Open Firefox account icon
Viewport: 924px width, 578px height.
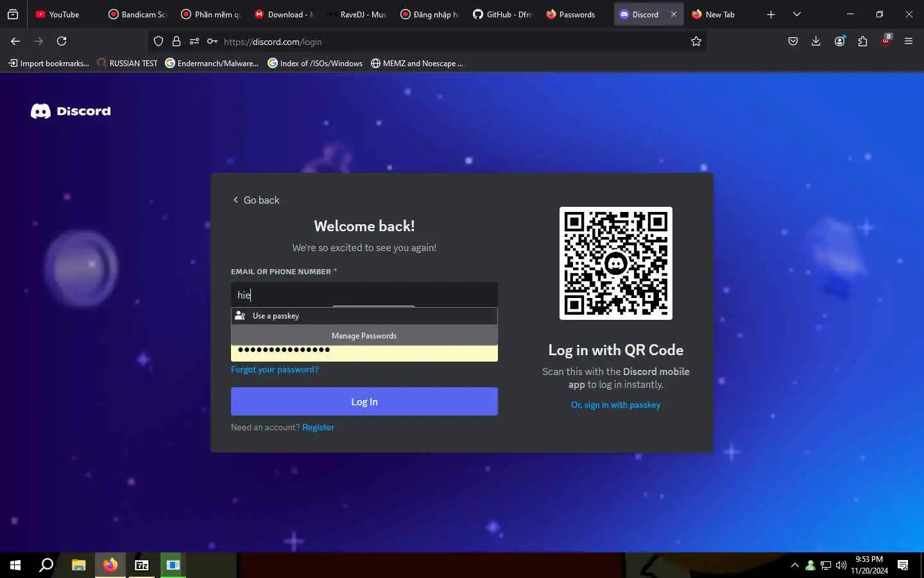pyautogui.click(x=839, y=41)
